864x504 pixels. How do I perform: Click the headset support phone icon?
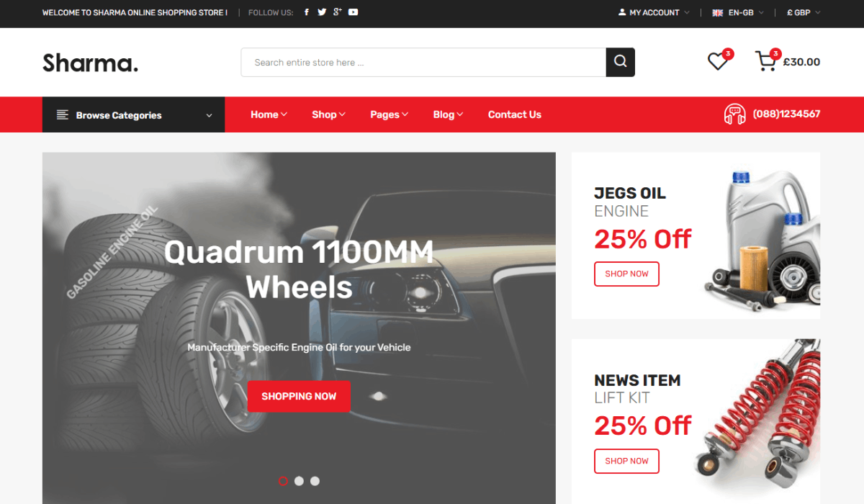pyautogui.click(x=734, y=114)
